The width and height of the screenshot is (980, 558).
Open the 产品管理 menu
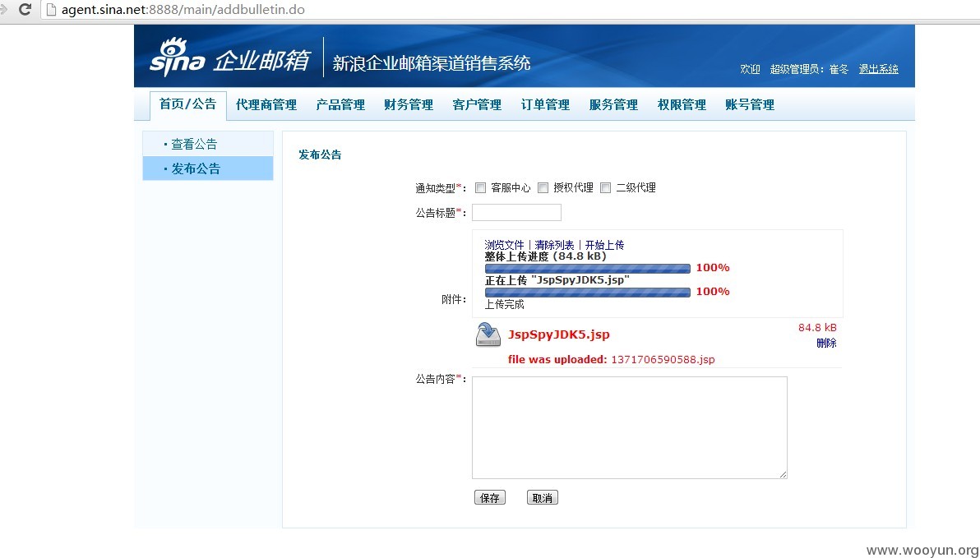pyautogui.click(x=340, y=105)
